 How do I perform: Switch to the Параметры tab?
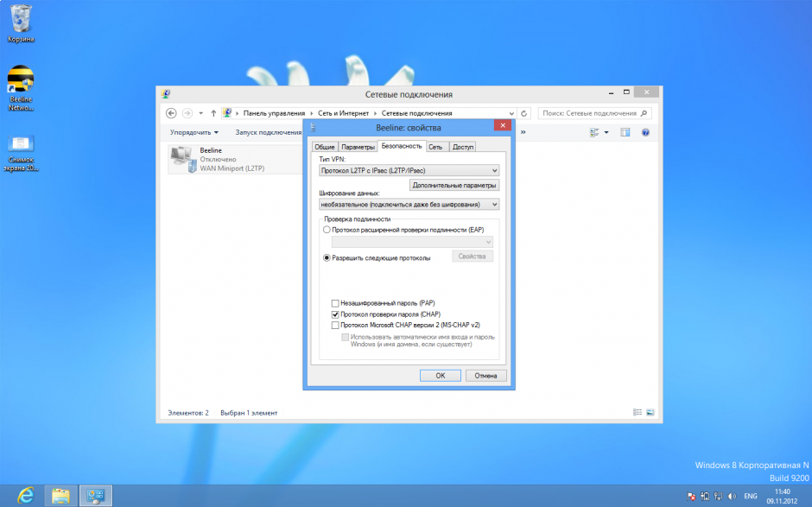[x=358, y=147]
